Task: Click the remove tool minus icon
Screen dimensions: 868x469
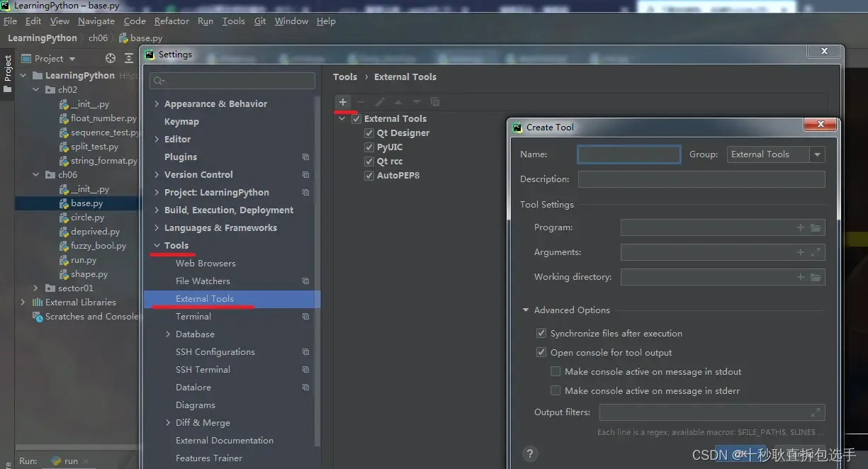Action: 361,102
